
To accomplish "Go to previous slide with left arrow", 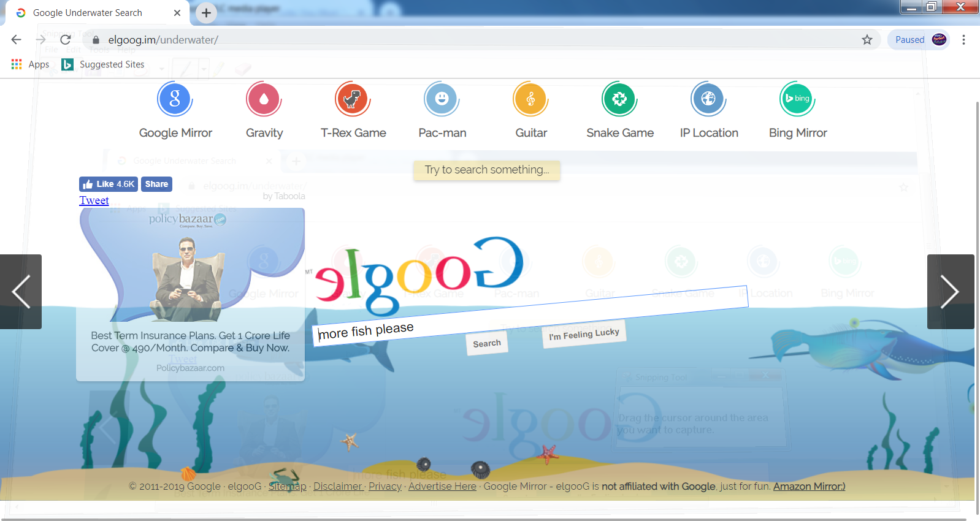I will tap(21, 292).
